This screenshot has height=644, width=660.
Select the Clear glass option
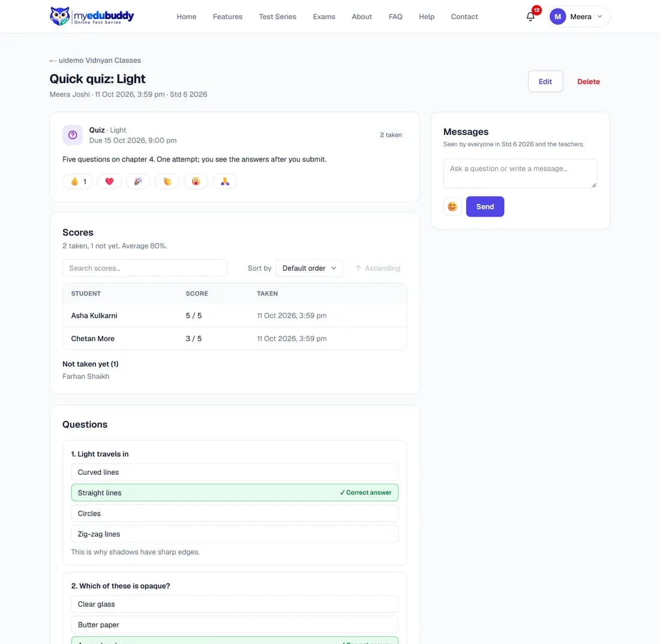coord(235,604)
